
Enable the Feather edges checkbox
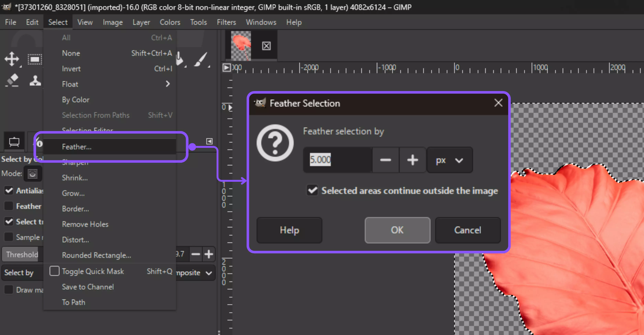coord(9,206)
